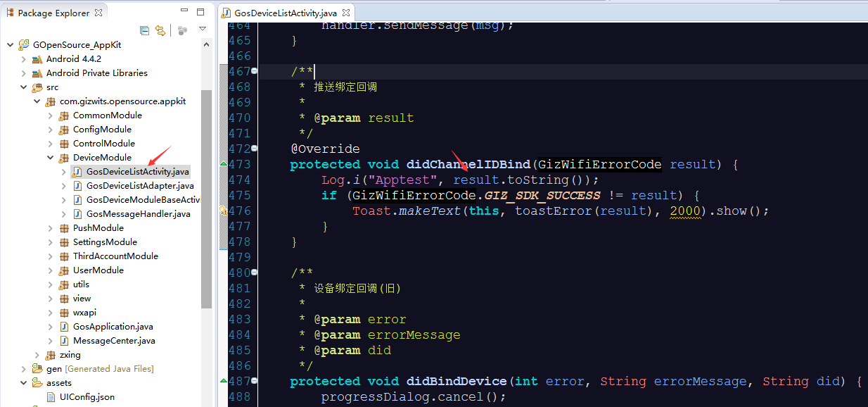Collapse the GOpenSource_AppKit project node
The image size is (868, 407).
11,45
